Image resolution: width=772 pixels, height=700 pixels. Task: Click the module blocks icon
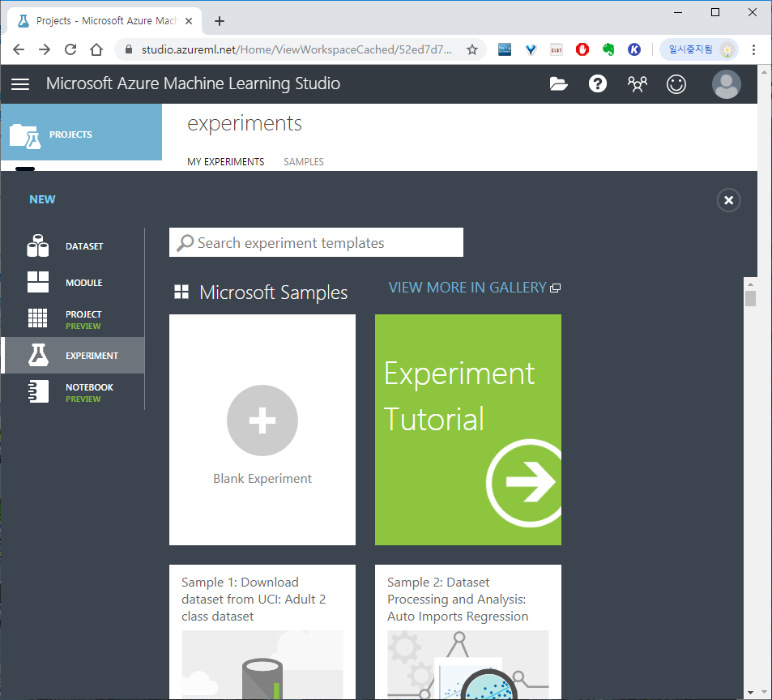pos(38,282)
